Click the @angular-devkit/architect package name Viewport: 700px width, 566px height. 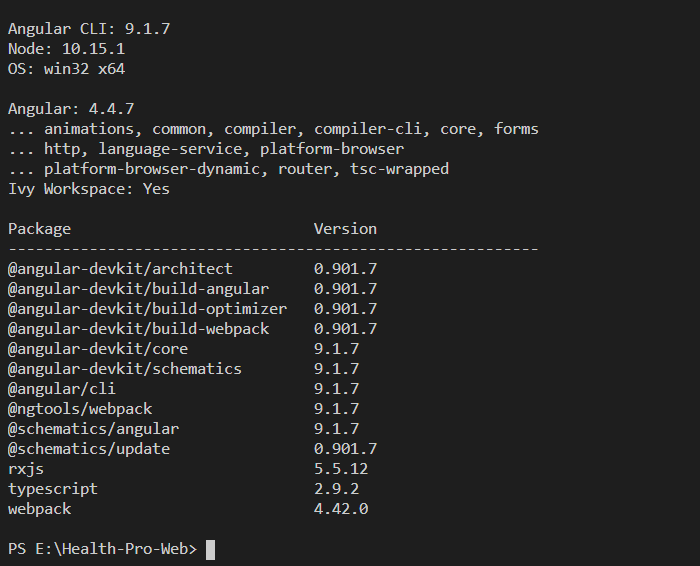(x=120, y=269)
